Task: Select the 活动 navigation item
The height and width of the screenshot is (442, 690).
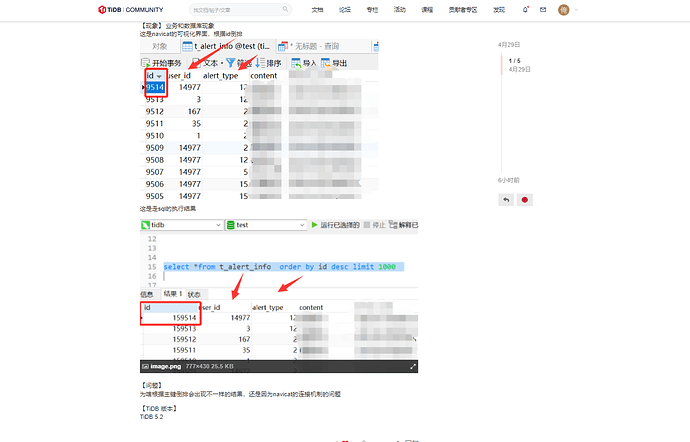Action: click(400, 10)
